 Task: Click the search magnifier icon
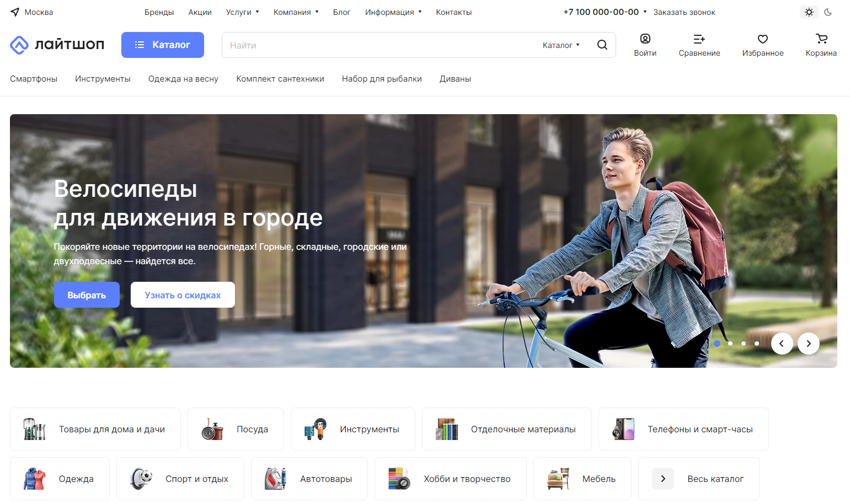[x=602, y=45]
